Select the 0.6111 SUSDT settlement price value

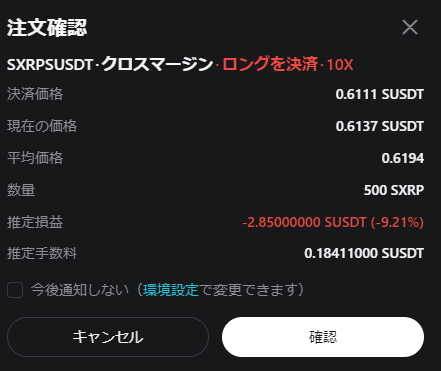380,94
